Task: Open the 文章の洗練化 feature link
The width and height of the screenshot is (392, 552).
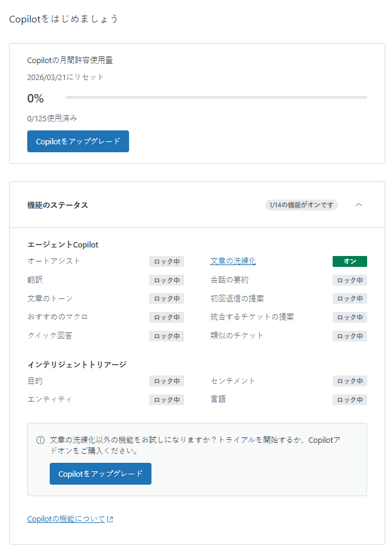Action: point(233,261)
